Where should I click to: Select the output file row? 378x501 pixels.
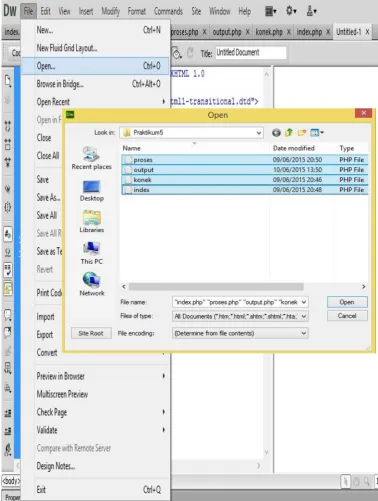pos(245,170)
